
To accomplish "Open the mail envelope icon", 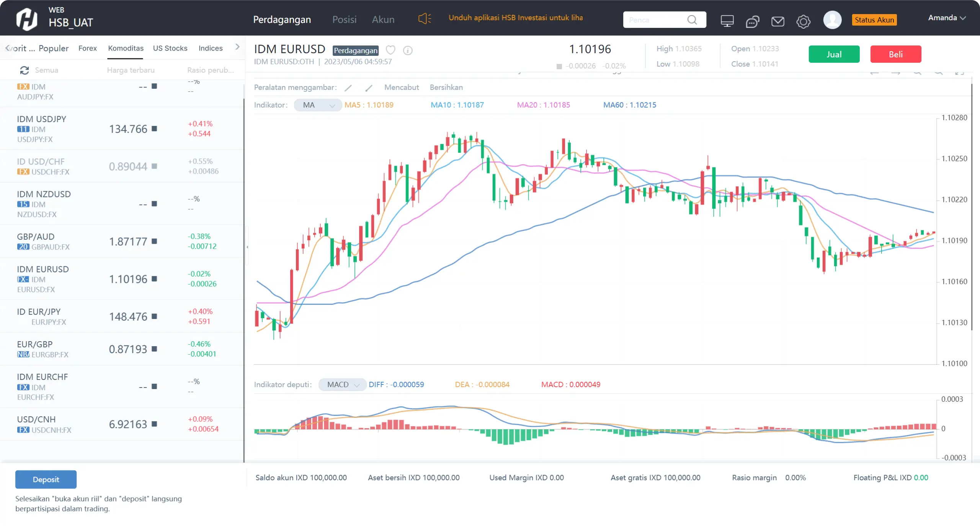I will (x=777, y=21).
